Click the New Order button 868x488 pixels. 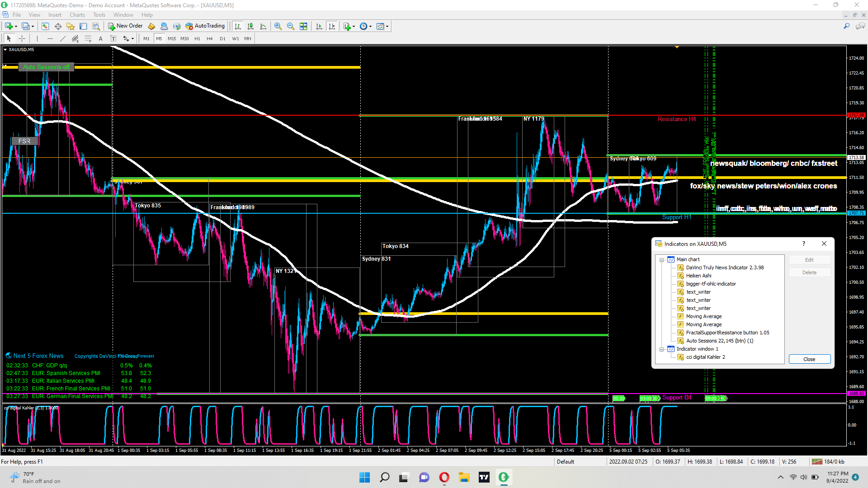click(x=125, y=26)
